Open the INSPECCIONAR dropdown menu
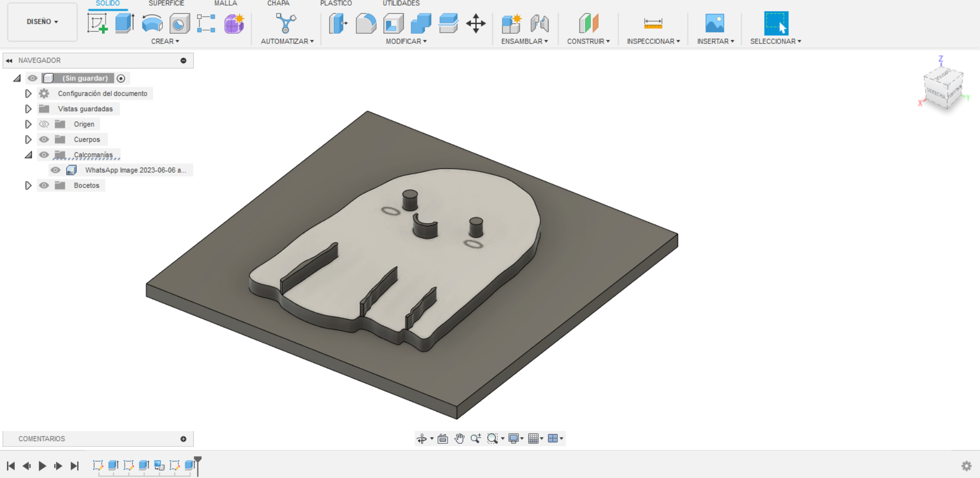 653,41
